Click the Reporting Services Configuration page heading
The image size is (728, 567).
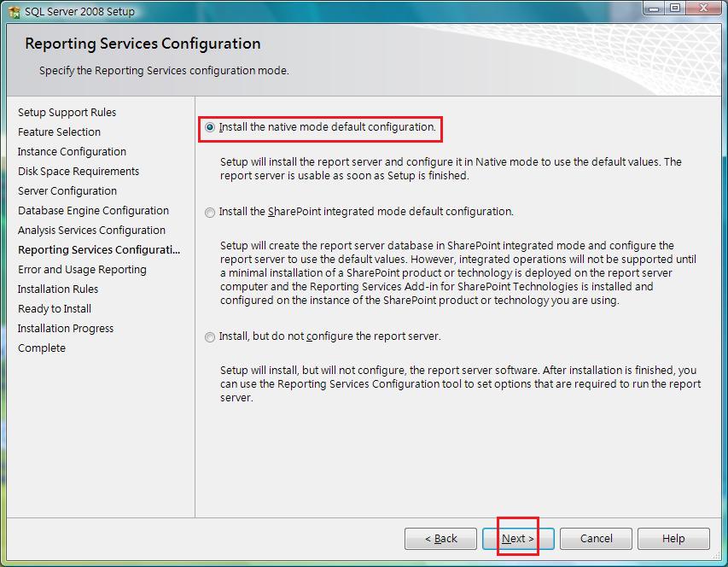click(143, 44)
